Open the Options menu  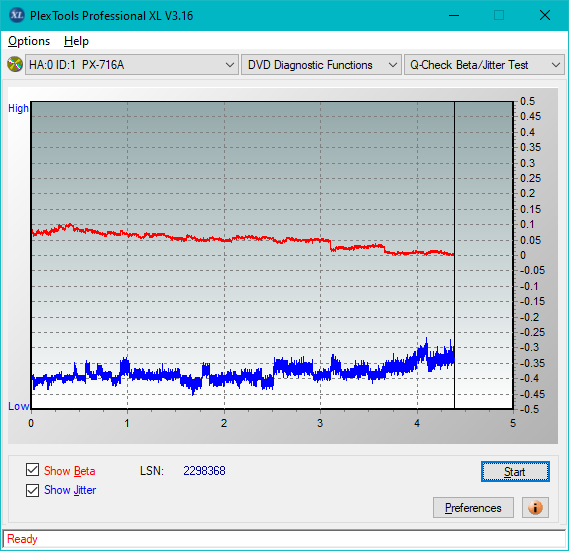[x=29, y=41]
